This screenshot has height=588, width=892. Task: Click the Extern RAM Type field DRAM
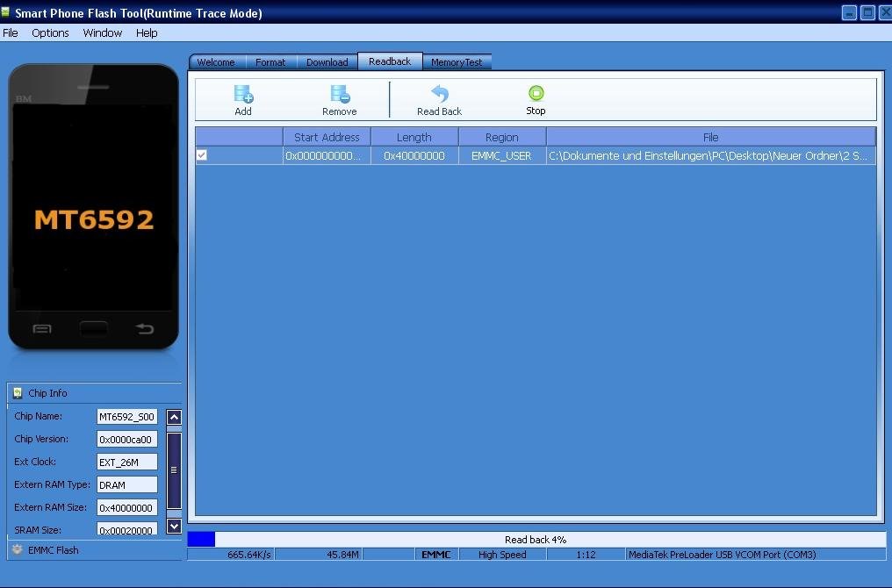126,485
